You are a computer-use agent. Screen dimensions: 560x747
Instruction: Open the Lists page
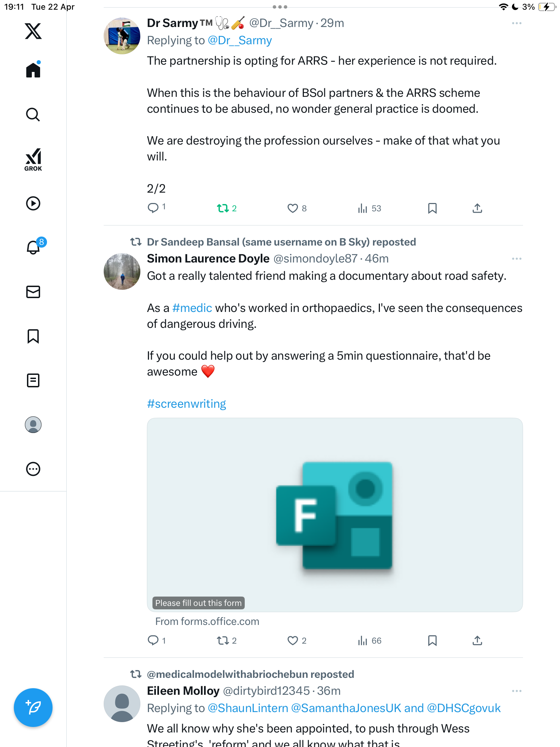(x=33, y=380)
